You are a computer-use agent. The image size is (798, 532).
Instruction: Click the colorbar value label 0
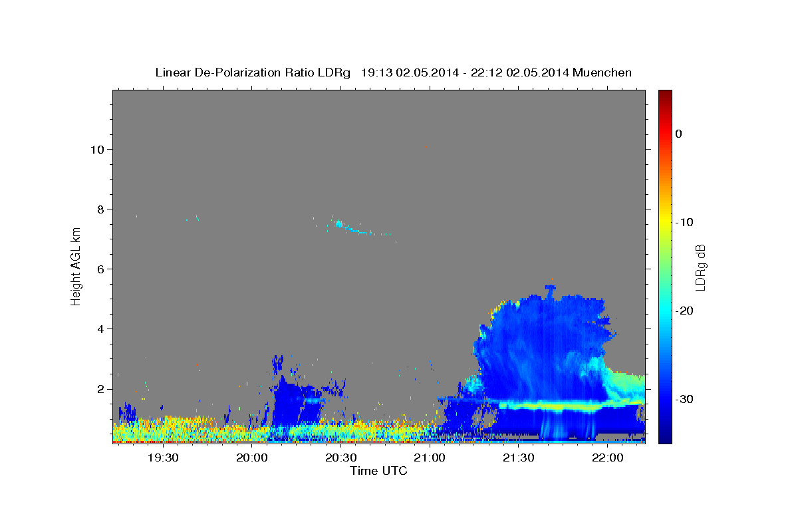click(679, 134)
